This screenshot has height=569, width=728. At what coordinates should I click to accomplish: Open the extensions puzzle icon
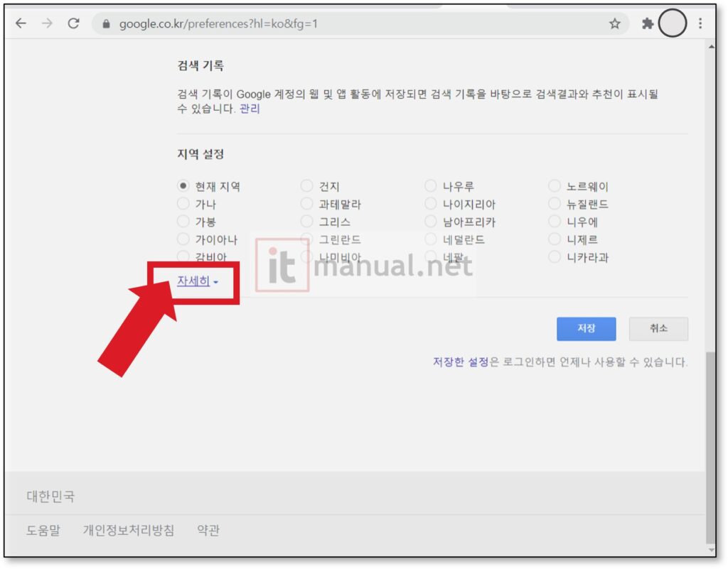click(x=647, y=23)
